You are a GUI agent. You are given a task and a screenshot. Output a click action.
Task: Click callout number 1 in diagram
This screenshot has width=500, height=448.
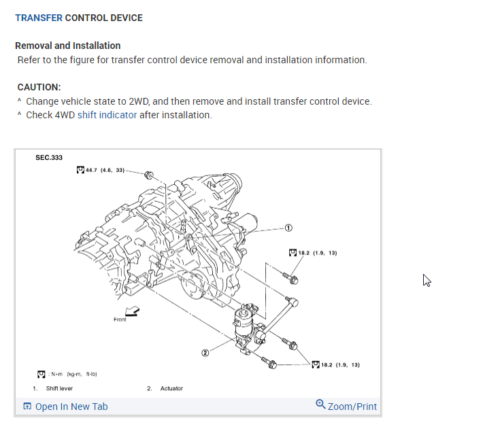pos(288,228)
